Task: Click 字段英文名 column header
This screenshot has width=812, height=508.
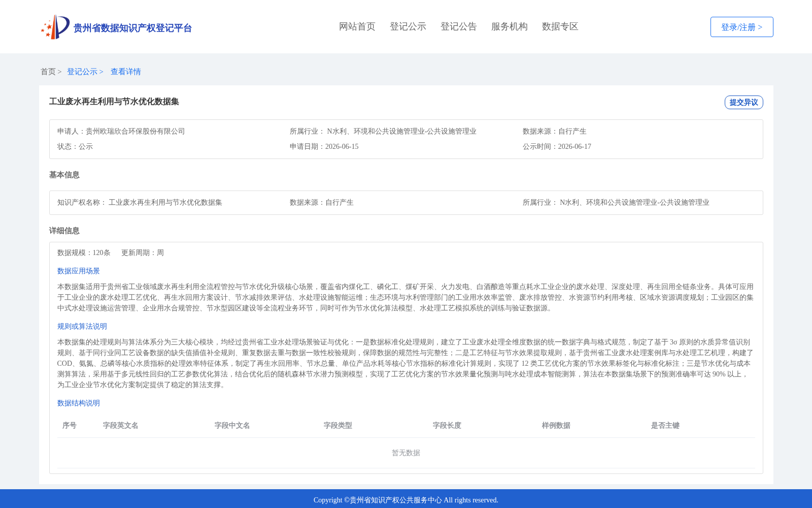Action: pos(121,425)
